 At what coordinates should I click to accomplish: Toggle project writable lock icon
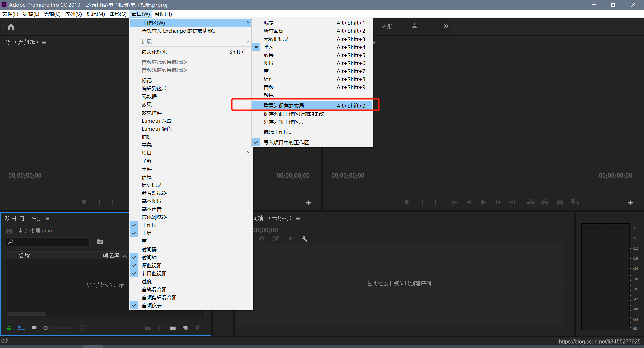click(x=9, y=328)
